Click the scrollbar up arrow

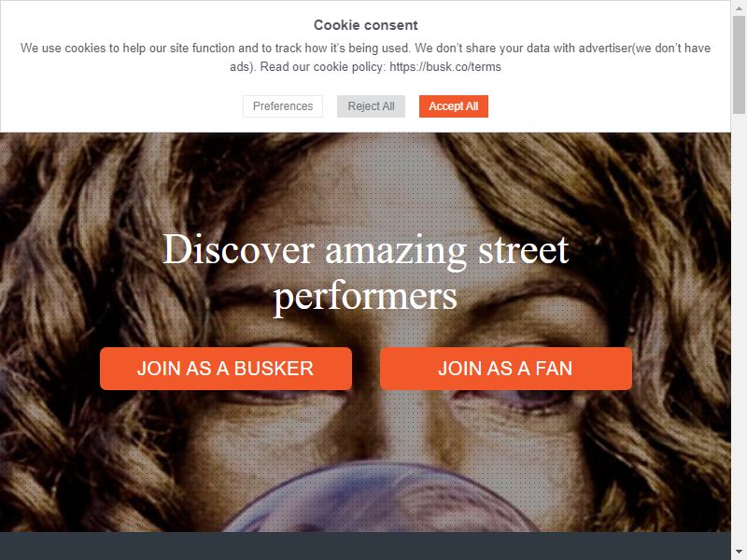tap(739, 7)
